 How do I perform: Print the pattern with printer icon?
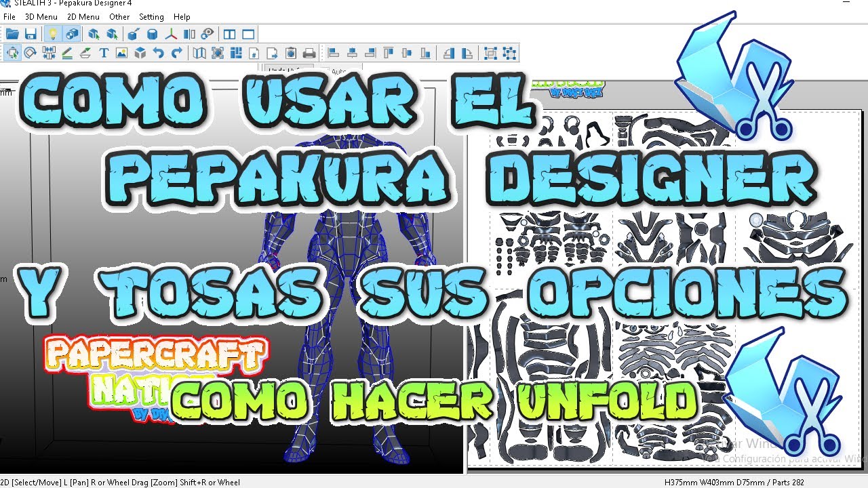click(309, 53)
